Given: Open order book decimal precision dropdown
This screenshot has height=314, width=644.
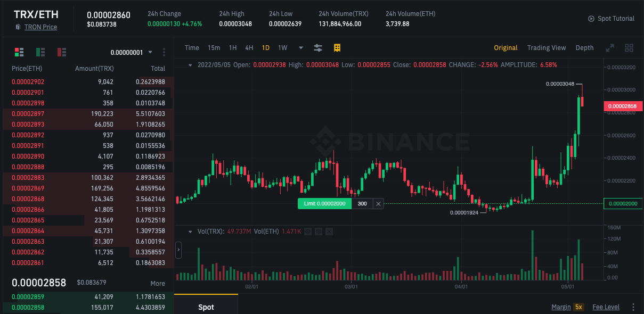Looking at the screenshot, I should (x=132, y=52).
